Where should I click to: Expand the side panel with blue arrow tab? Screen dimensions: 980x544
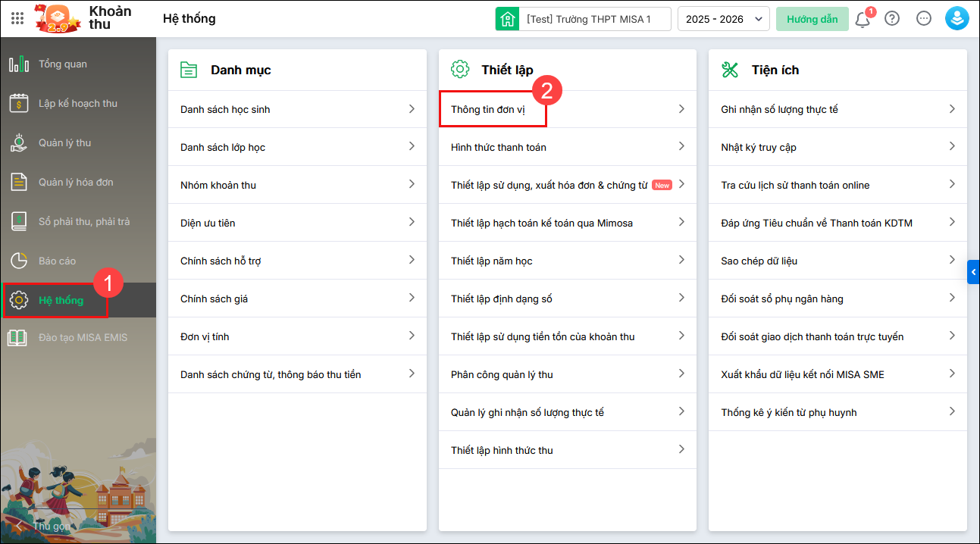(973, 272)
